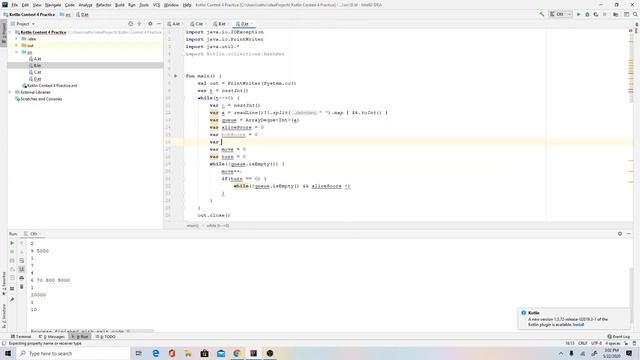Screen dimensions: 640x360
Task: Open the Terminal tool window
Action: (21, 336)
